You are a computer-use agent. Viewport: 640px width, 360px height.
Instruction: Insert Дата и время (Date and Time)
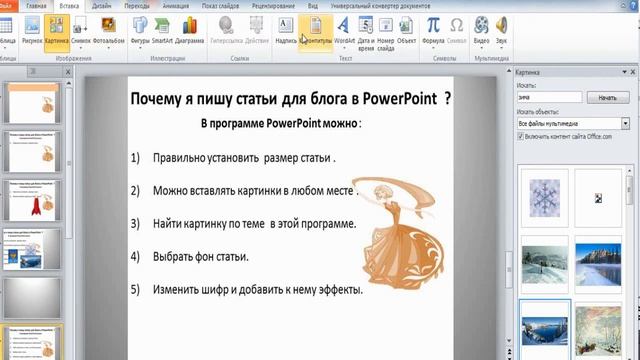(x=366, y=33)
